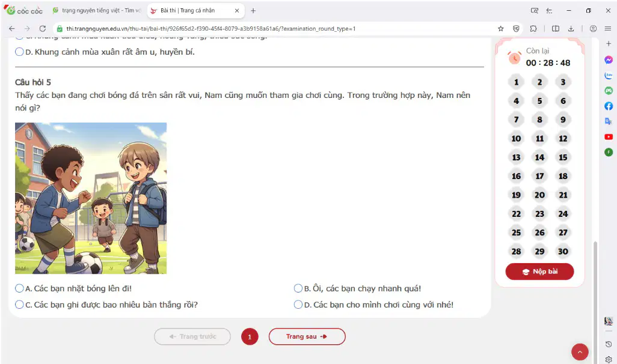This screenshot has height=364, width=617.
Task: Open a new tab with the plus button
Action: click(x=253, y=11)
